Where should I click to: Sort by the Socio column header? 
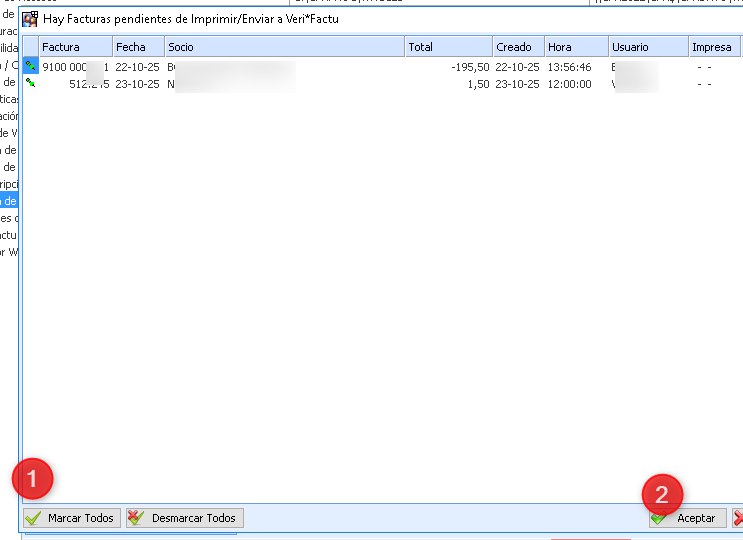tap(284, 47)
